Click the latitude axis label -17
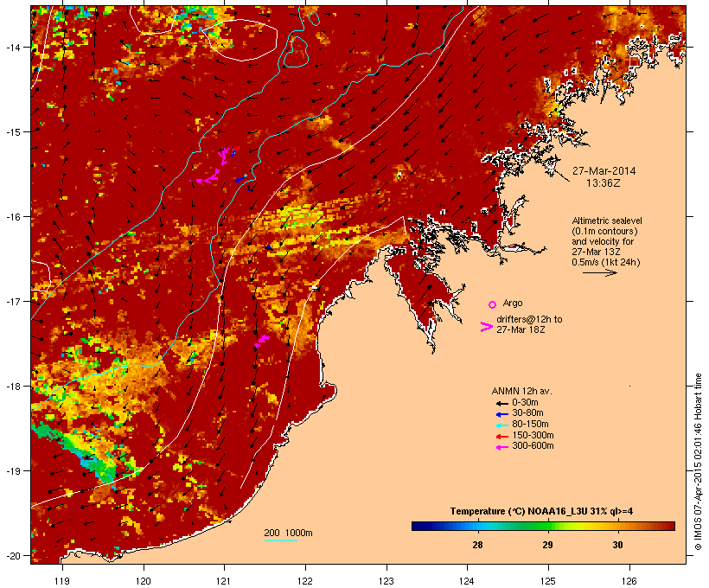Screen dimensions: 709x588 click(12, 301)
